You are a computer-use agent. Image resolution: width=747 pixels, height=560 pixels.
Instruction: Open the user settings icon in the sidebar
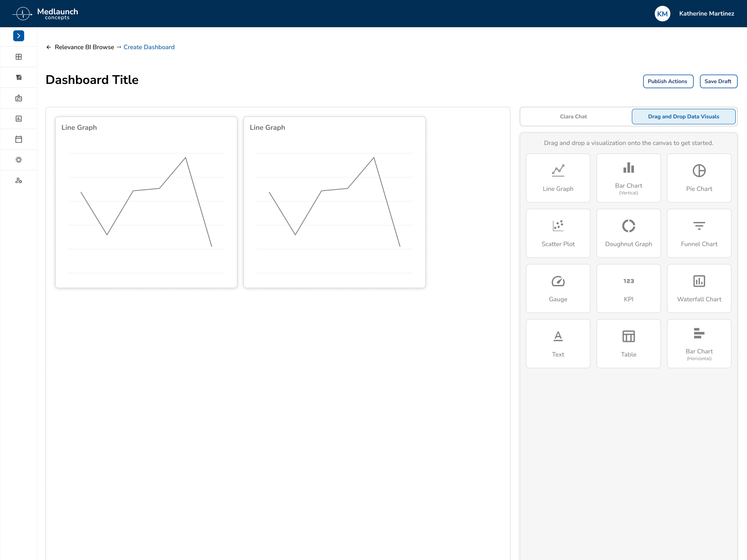[19, 180]
